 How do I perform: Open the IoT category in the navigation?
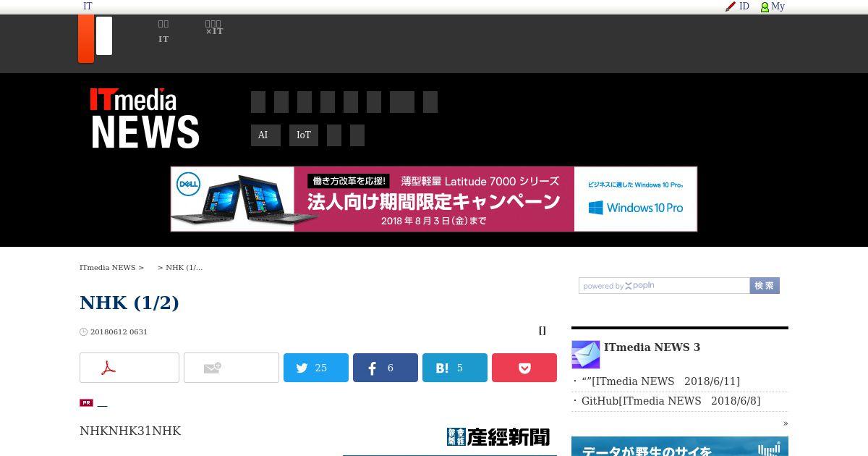(x=304, y=135)
